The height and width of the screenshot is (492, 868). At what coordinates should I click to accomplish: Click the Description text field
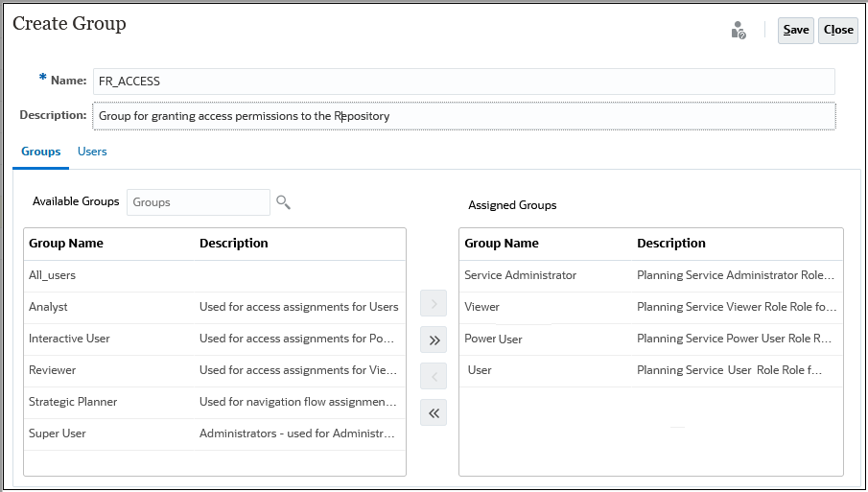tap(463, 116)
